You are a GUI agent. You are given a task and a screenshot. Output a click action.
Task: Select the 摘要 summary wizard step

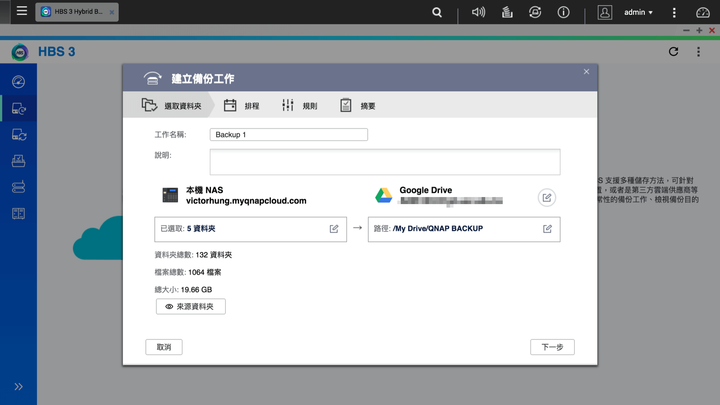tap(358, 106)
